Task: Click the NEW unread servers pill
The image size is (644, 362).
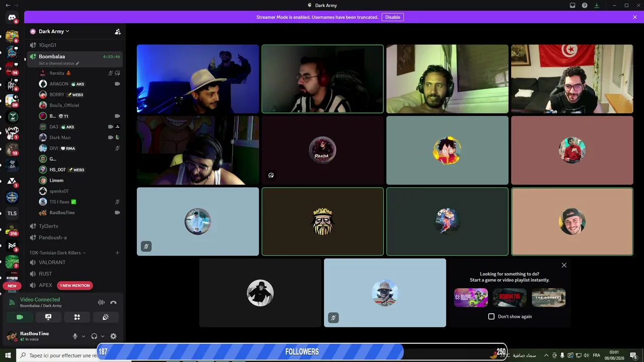Action: (x=12, y=286)
